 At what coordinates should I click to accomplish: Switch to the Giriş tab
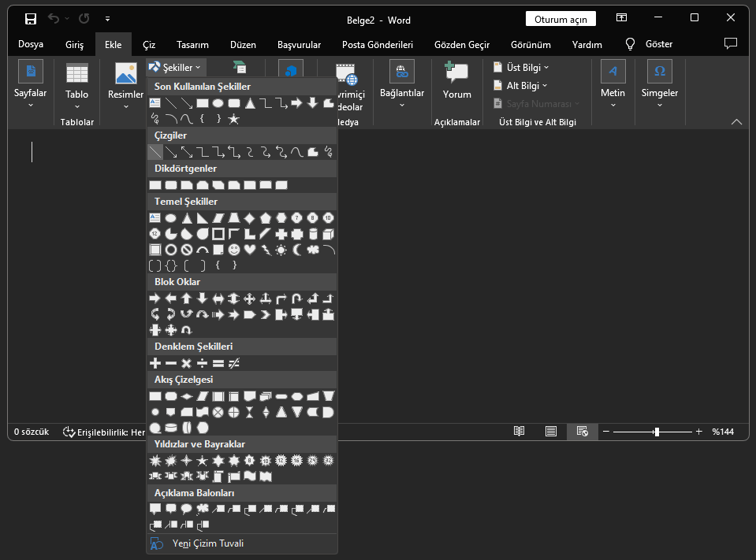pyautogui.click(x=75, y=44)
